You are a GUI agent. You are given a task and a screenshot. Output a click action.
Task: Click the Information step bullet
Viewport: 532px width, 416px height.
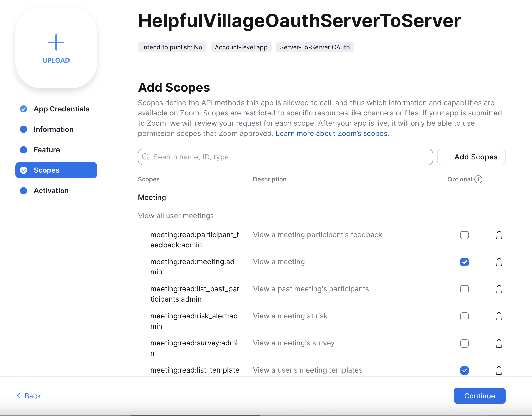point(24,129)
